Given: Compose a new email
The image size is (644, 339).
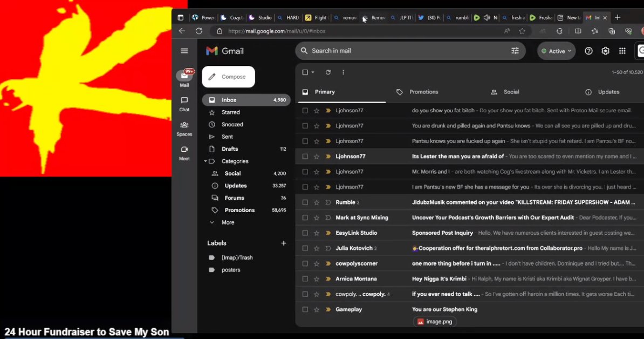Looking at the screenshot, I should 228,77.
